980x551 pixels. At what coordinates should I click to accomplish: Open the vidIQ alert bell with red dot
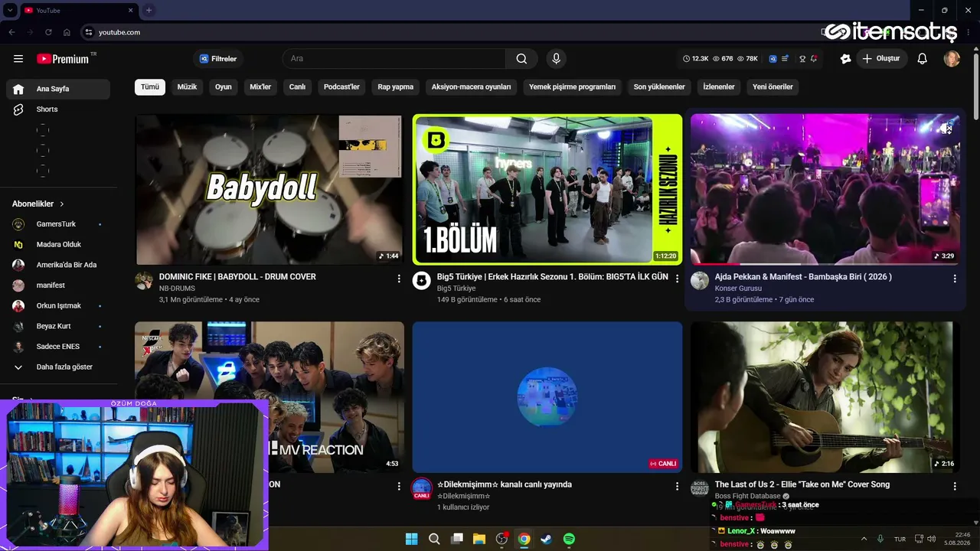pyautogui.click(x=814, y=59)
